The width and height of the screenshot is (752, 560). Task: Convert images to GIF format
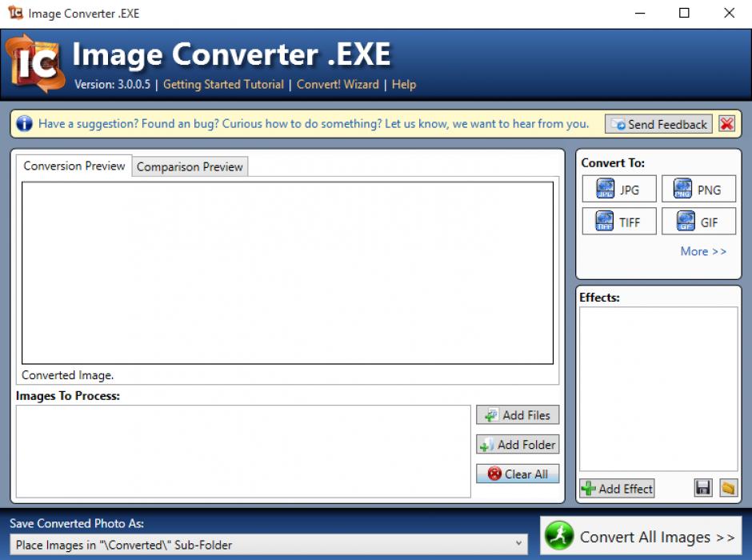coord(698,222)
